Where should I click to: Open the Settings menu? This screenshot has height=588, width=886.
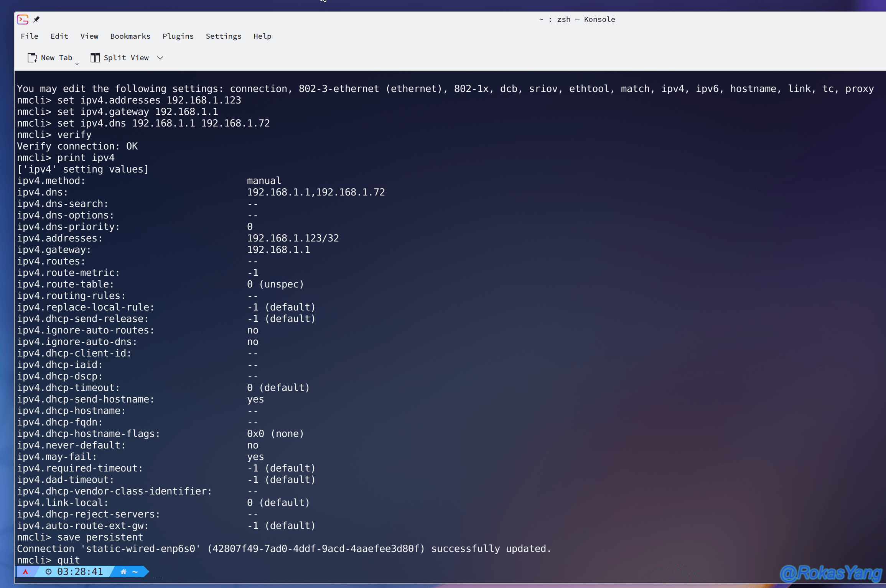[x=224, y=36]
